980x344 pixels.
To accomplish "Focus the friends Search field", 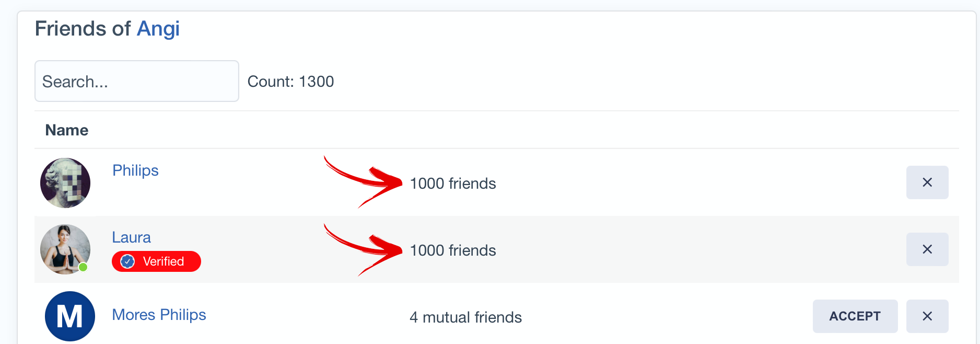I will pyautogui.click(x=136, y=81).
